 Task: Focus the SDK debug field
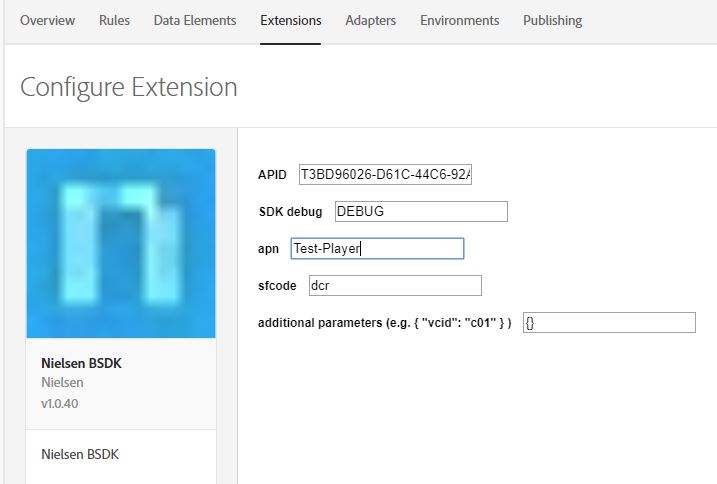[421, 211]
